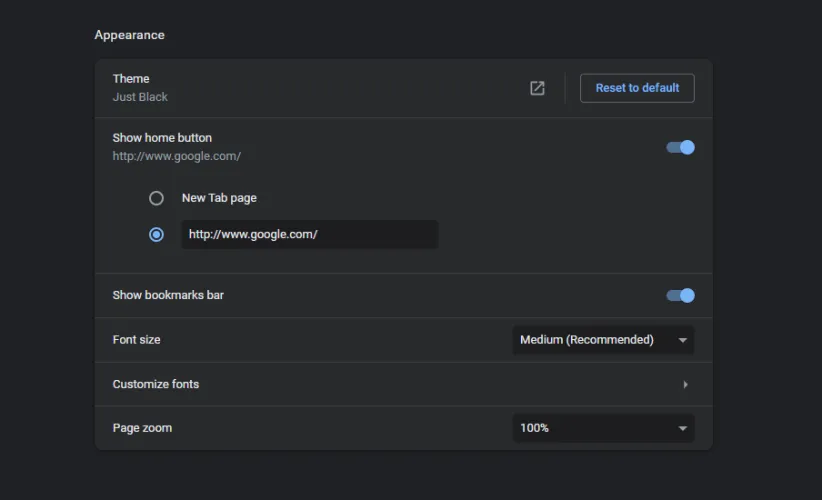822x500 pixels.
Task: Click the Font size dropdown arrow
Action: point(683,340)
